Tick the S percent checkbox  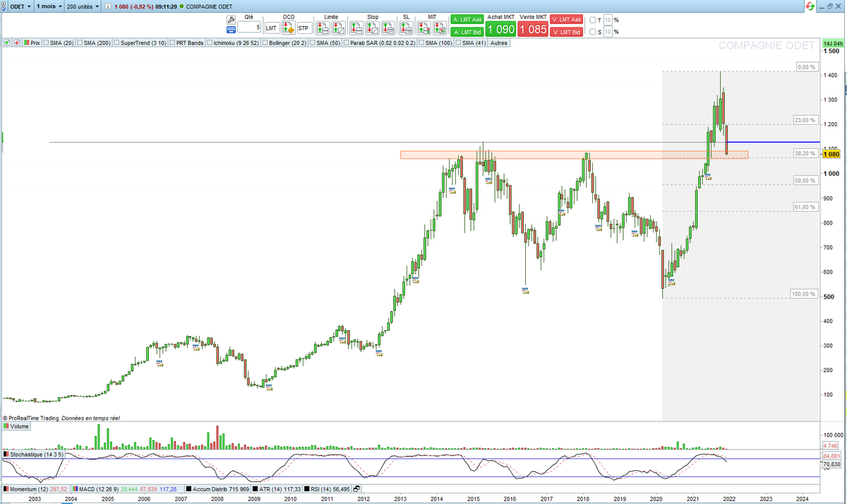pos(592,32)
